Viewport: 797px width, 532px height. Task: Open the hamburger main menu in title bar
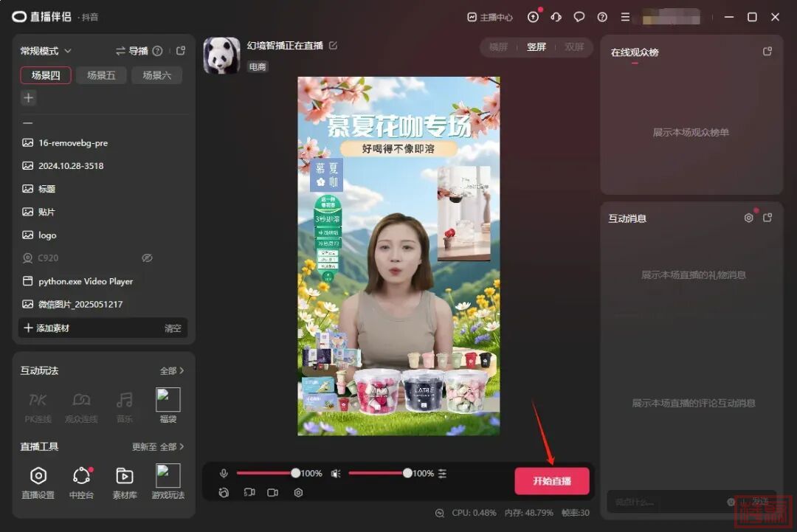pyautogui.click(x=625, y=17)
